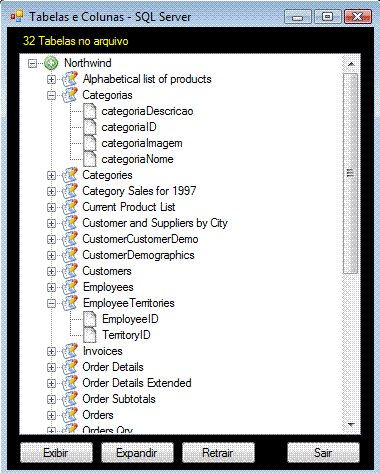Click the table icon beside Orders

pyautogui.click(x=70, y=415)
